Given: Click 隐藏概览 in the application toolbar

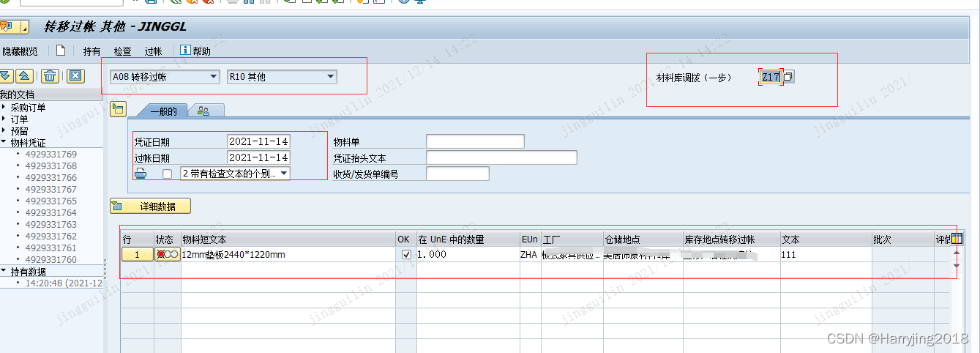Looking at the screenshot, I should click(19, 51).
